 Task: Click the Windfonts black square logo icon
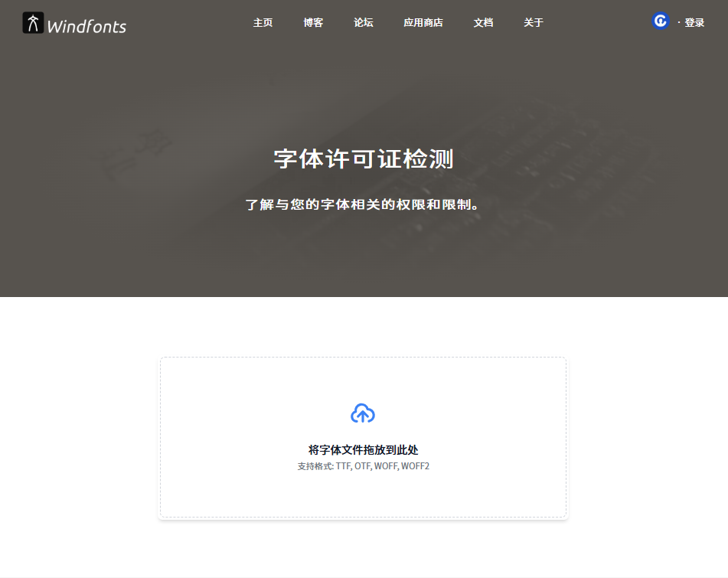point(33,23)
